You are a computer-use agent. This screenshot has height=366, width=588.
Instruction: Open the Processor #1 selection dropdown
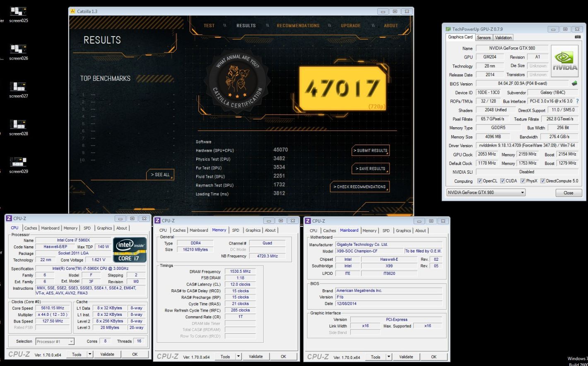tap(55, 342)
